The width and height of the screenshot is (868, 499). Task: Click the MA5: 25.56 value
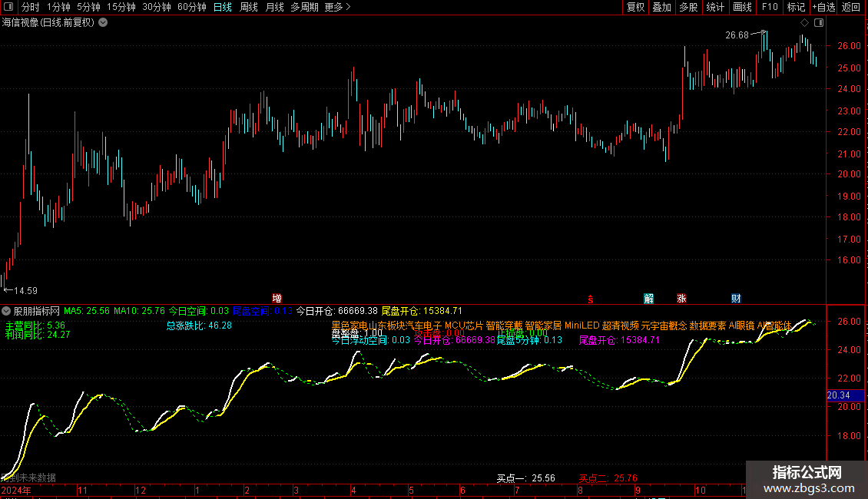click(87, 311)
